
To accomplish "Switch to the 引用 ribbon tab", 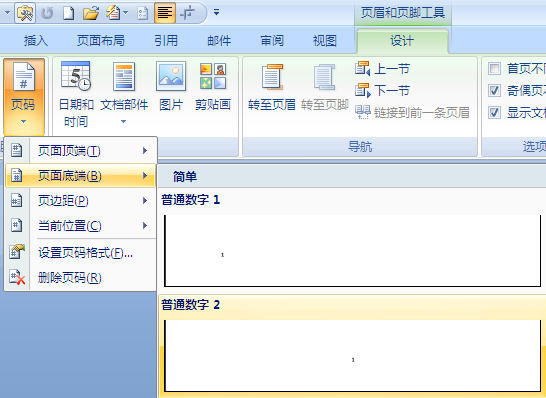I will (166, 41).
